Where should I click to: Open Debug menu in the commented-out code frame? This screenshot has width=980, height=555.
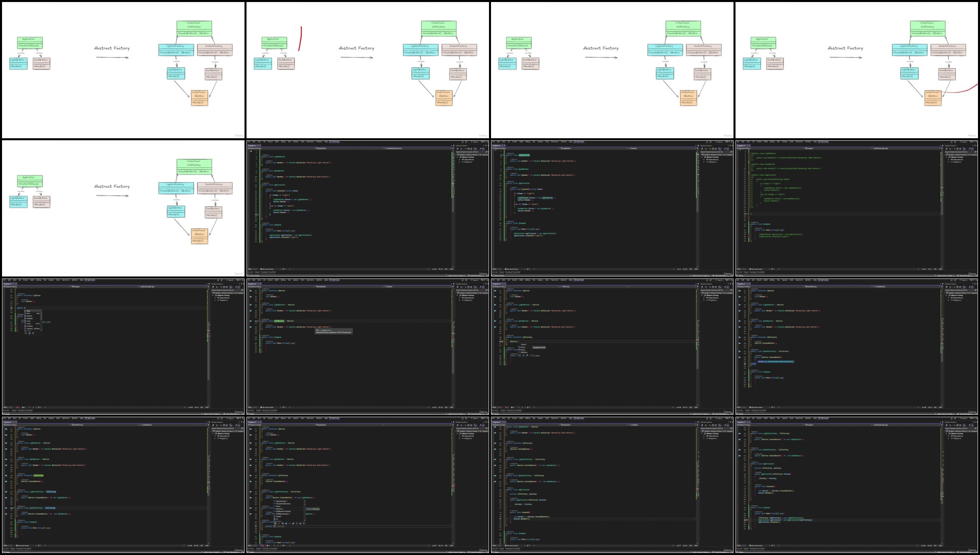(772, 141)
